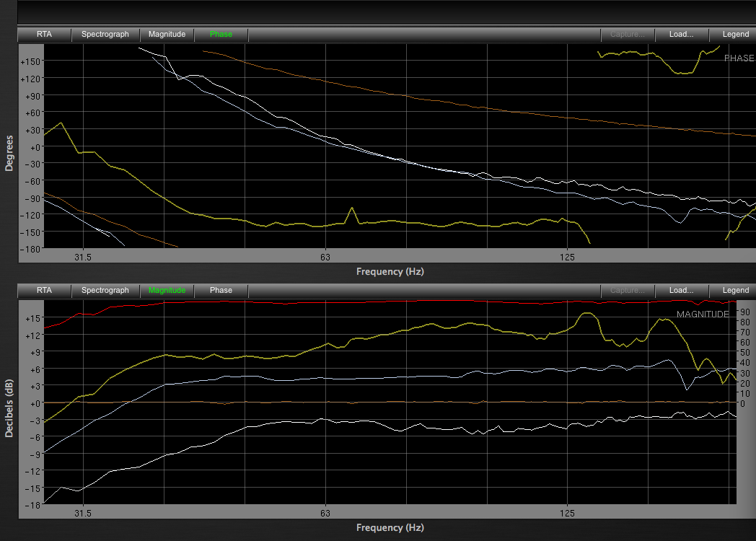
Task: Click the Decibels (dB) axis label
Action: coord(9,408)
